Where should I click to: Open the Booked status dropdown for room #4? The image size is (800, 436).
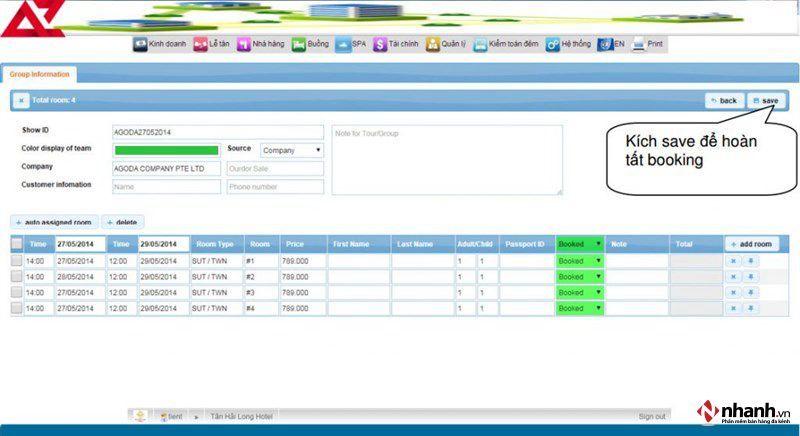(x=580, y=309)
